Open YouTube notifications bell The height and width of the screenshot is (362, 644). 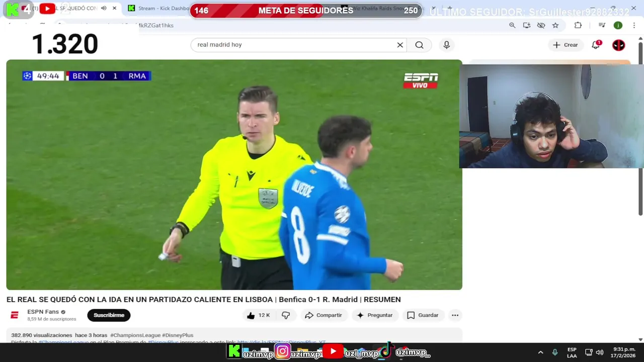click(x=596, y=45)
